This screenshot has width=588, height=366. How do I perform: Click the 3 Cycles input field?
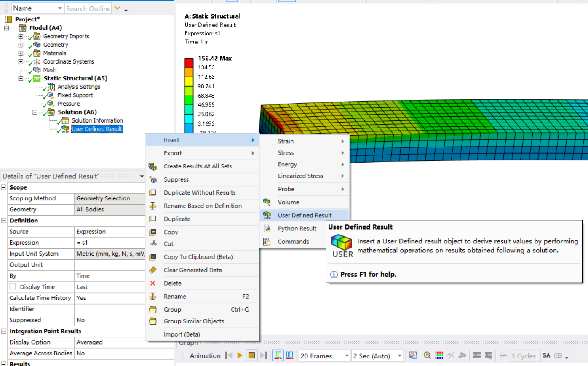pyautogui.click(x=524, y=356)
